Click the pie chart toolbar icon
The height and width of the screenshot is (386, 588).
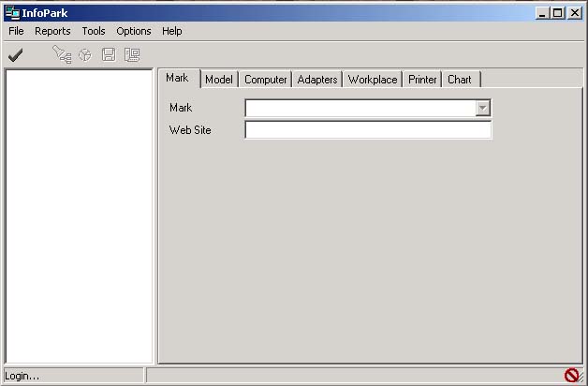click(85, 55)
